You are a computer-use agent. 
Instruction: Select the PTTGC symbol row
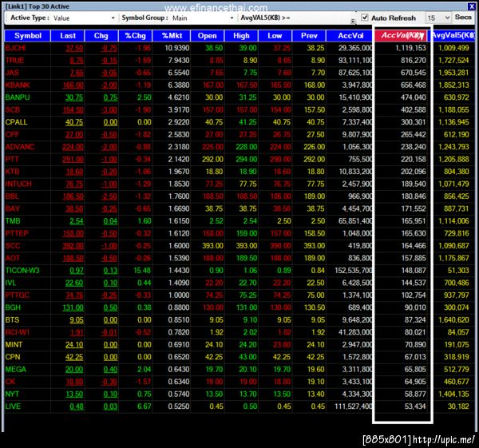239,295
